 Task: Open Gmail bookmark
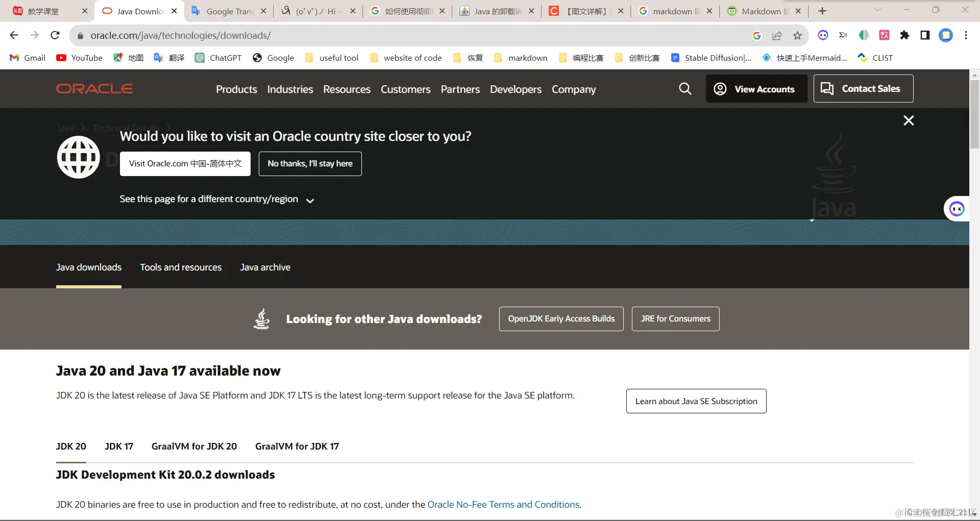[x=28, y=58]
